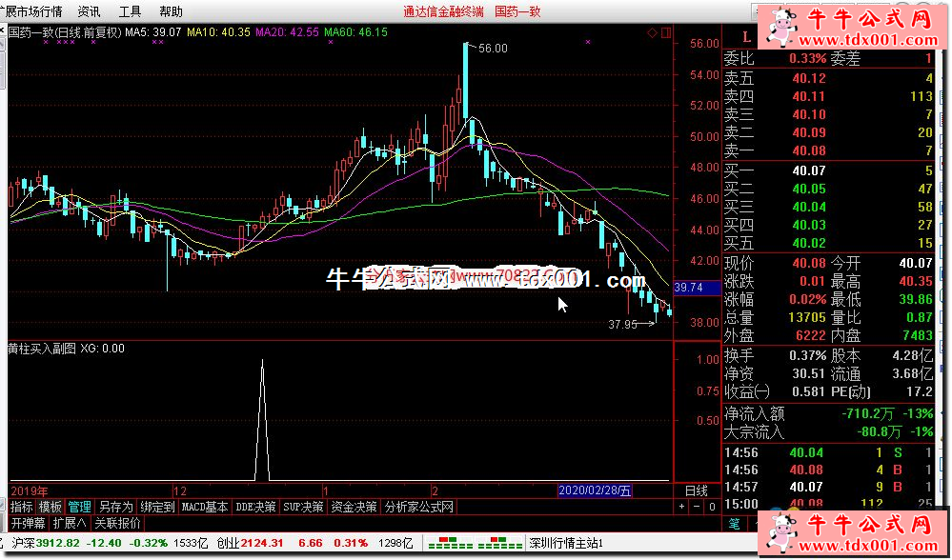Image resolution: width=952 pixels, height=560 pixels.
Task: Click the 绑定到 button
Action: [157, 508]
